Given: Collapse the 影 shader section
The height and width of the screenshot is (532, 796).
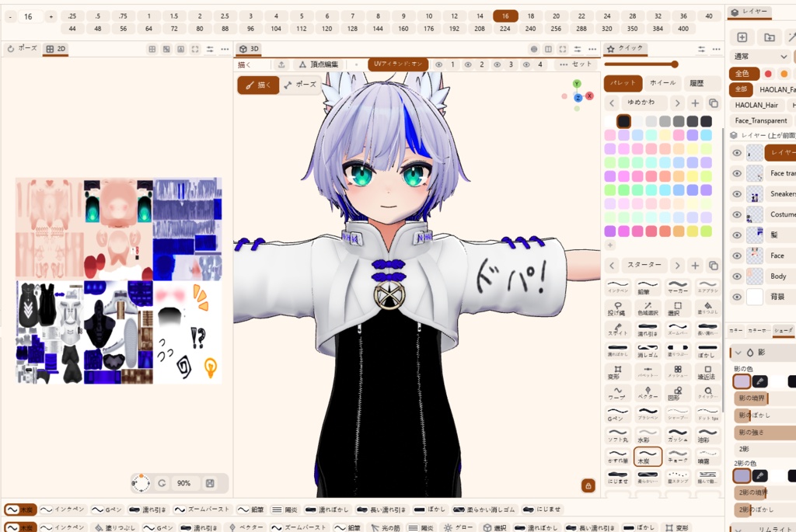Looking at the screenshot, I should pyautogui.click(x=738, y=353).
